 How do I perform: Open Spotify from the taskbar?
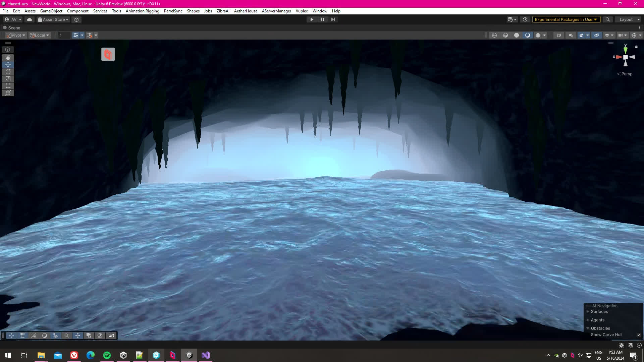click(x=107, y=355)
